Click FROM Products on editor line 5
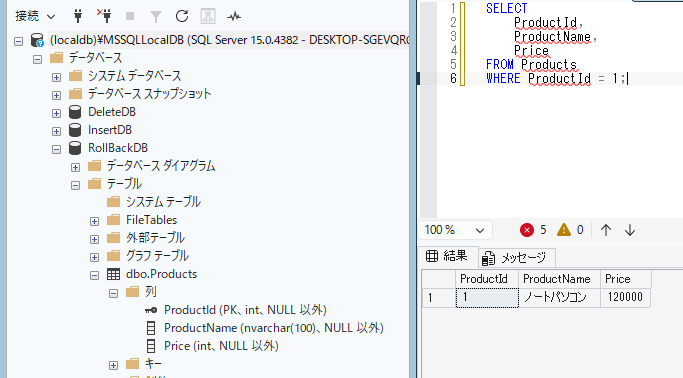683x378 pixels. [x=531, y=64]
